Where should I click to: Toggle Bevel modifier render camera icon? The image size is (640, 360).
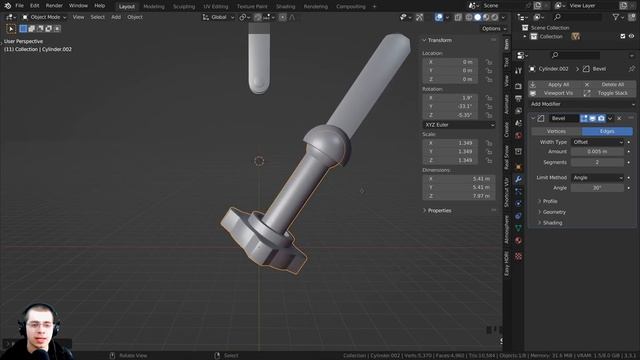point(601,118)
